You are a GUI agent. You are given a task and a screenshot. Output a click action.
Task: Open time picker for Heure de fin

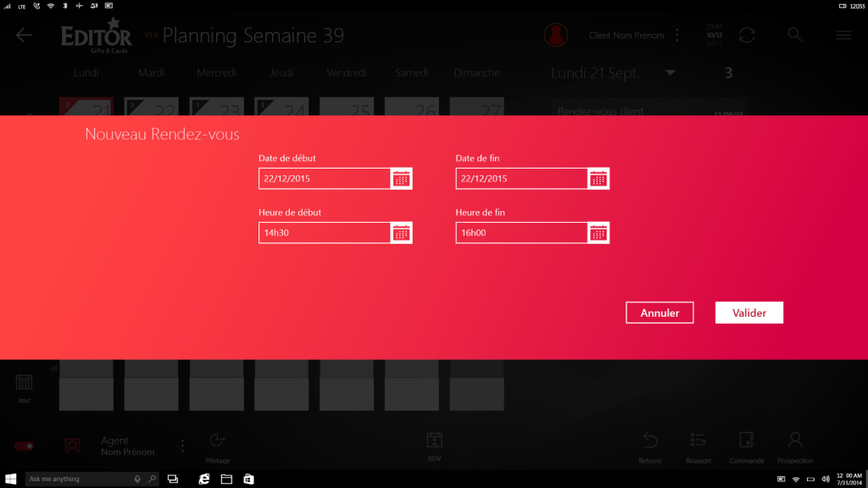tap(598, 232)
